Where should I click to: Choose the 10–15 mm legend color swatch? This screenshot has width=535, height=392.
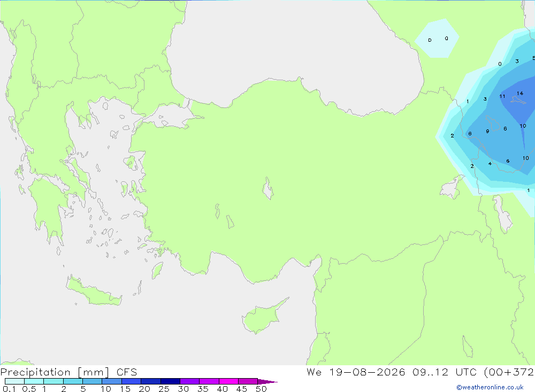point(112,381)
